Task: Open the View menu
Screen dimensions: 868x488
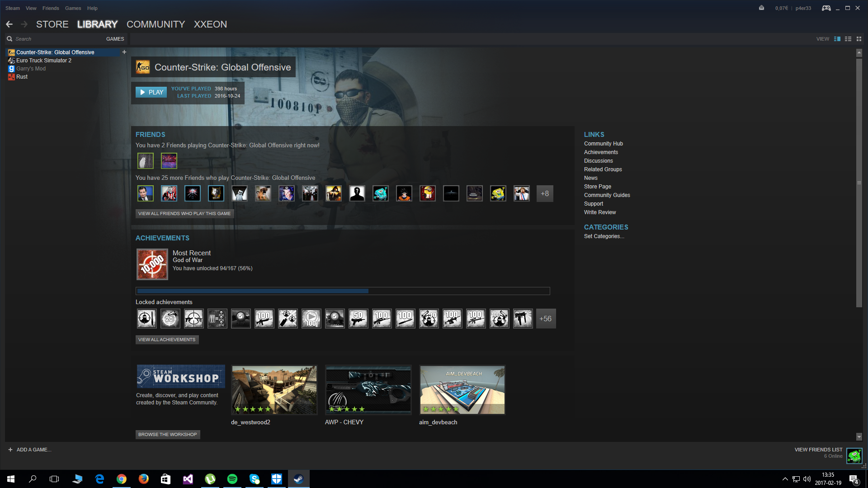Action: [31, 8]
